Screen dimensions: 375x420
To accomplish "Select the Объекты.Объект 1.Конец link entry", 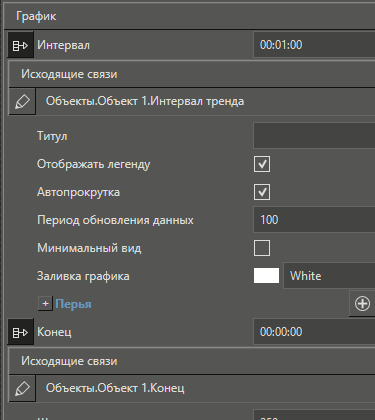I will [205, 388].
